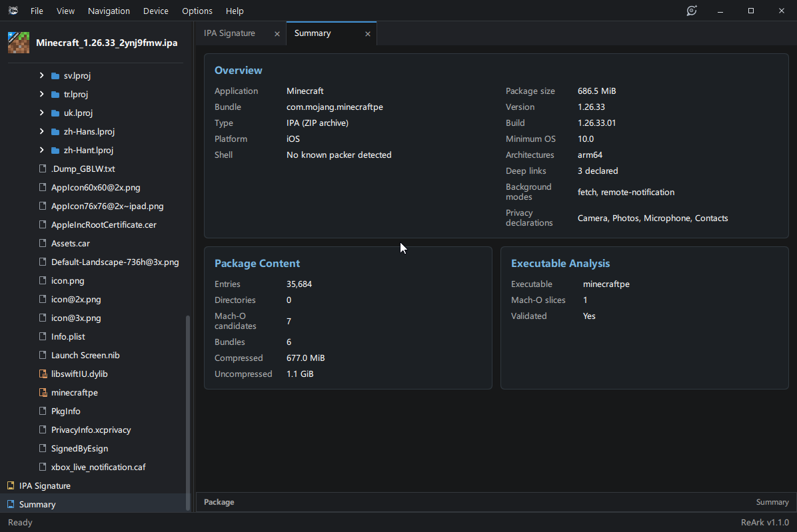The width and height of the screenshot is (797, 532).
Task: Switch to the IPA Signature tab
Action: click(x=230, y=33)
